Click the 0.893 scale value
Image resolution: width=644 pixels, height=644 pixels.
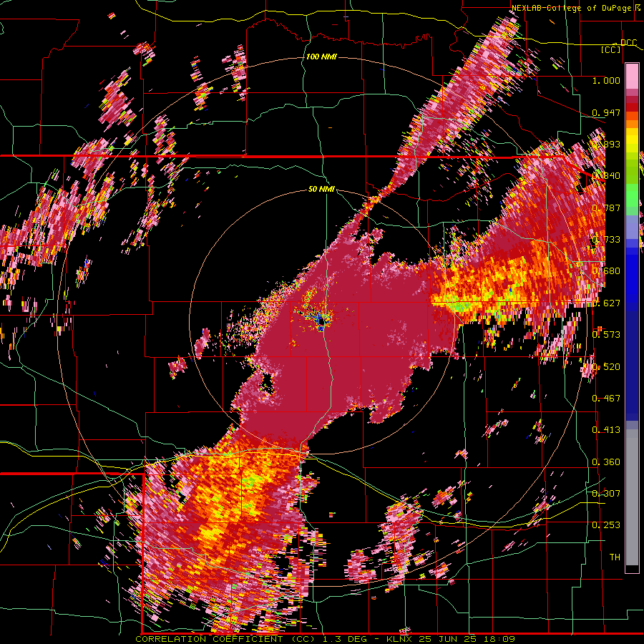(x=606, y=144)
